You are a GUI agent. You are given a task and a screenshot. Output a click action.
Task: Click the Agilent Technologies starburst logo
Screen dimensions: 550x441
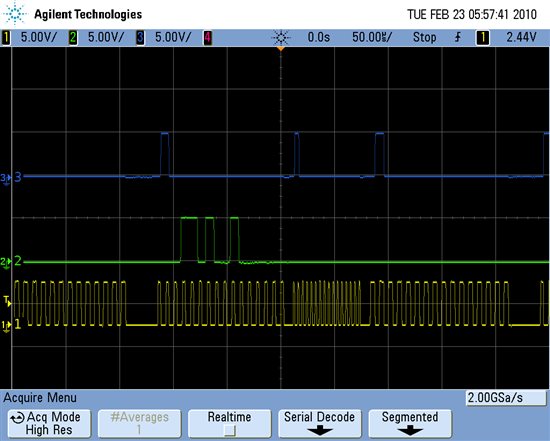click(x=15, y=14)
